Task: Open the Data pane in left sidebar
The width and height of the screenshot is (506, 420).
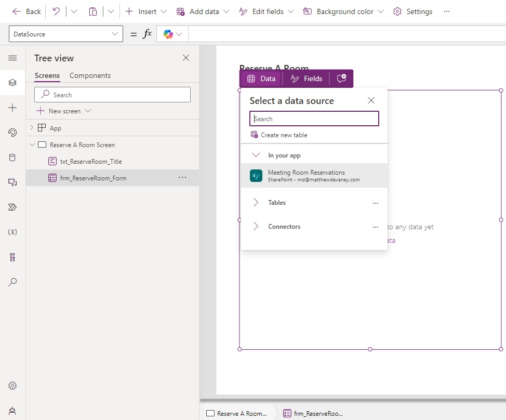Action: [12, 157]
